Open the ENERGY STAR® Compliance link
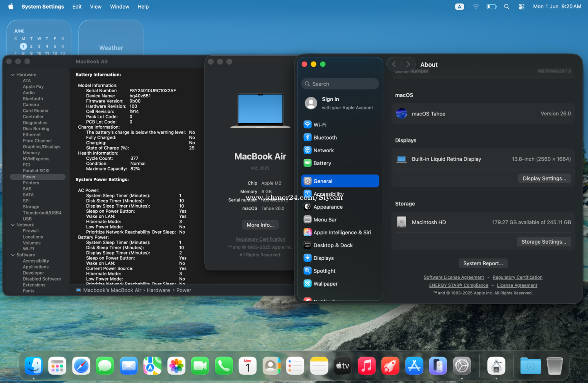588x383 pixels. tap(459, 285)
